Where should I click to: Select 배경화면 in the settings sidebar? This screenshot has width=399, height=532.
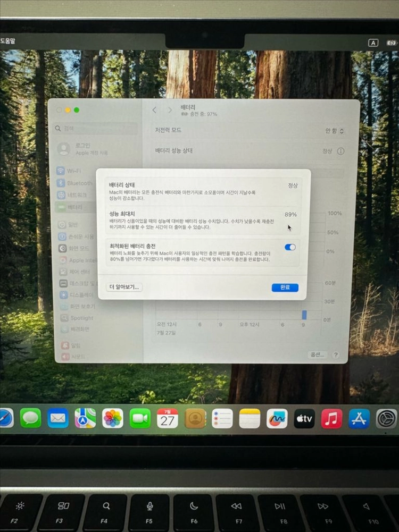point(75,329)
